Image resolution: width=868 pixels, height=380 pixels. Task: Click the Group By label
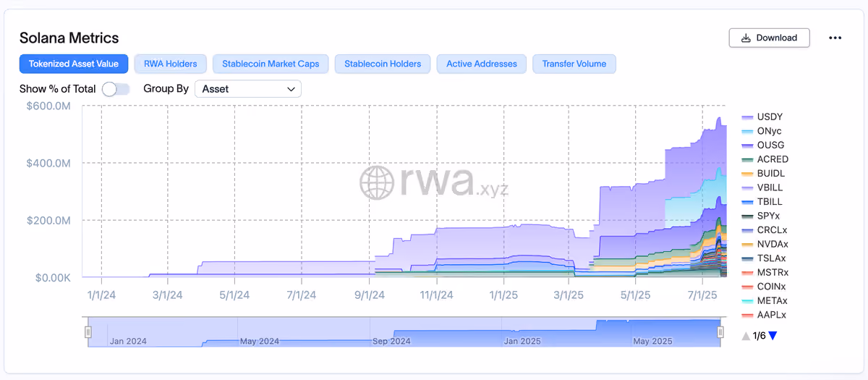(x=166, y=88)
